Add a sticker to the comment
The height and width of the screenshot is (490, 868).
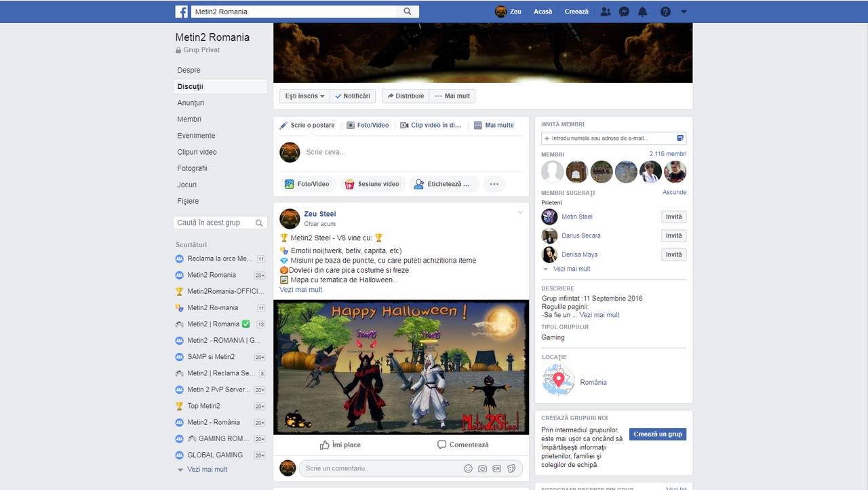[512, 468]
